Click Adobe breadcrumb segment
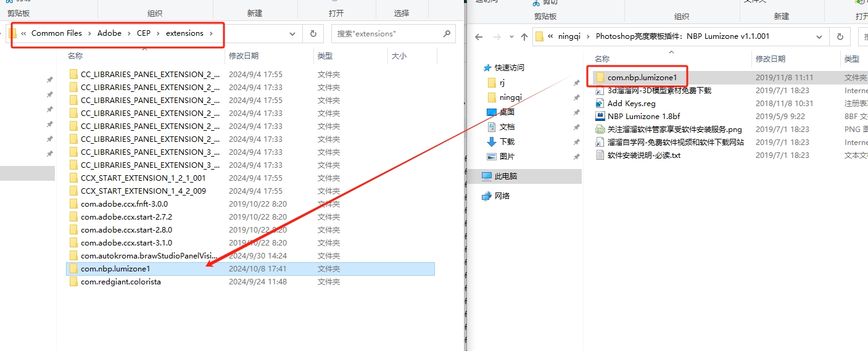The height and width of the screenshot is (351, 868). coord(110,33)
